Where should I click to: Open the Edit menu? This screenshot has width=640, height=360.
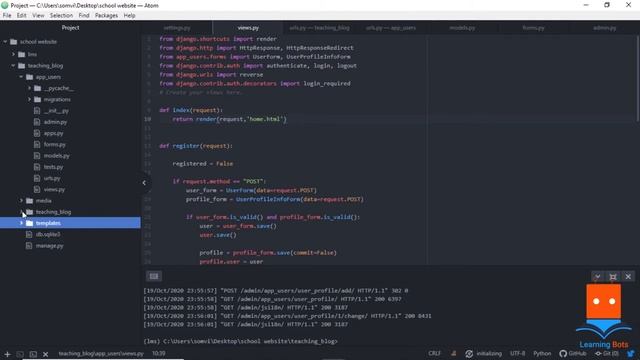(x=22, y=16)
